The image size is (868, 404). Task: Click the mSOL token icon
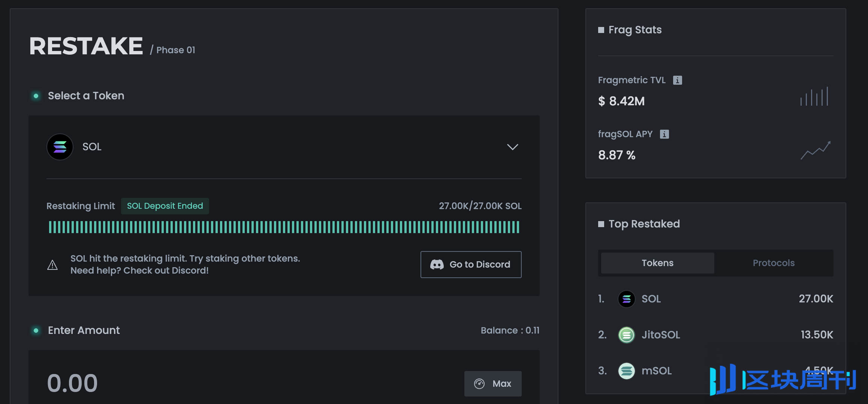click(626, 371)
